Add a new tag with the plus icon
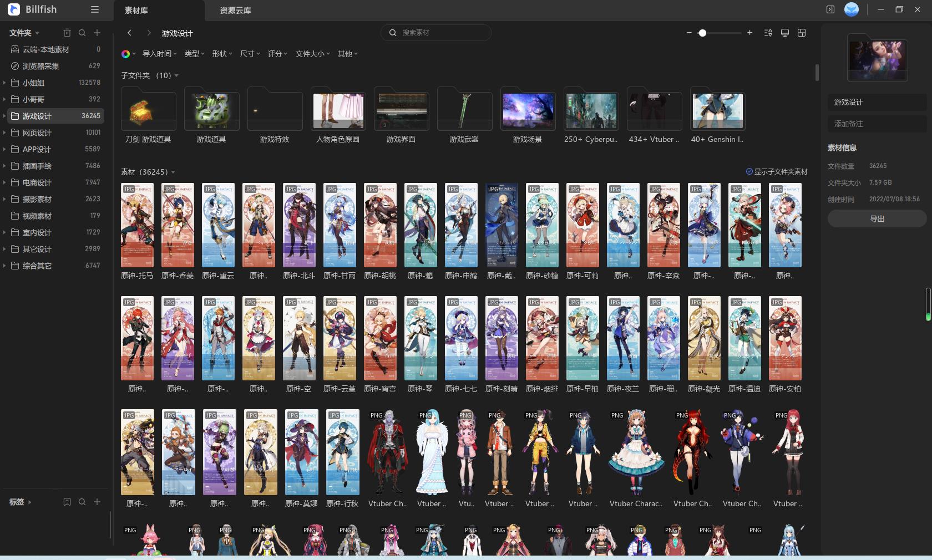Image resolution: width=932 pixels, height=560 pixels. 97,502
